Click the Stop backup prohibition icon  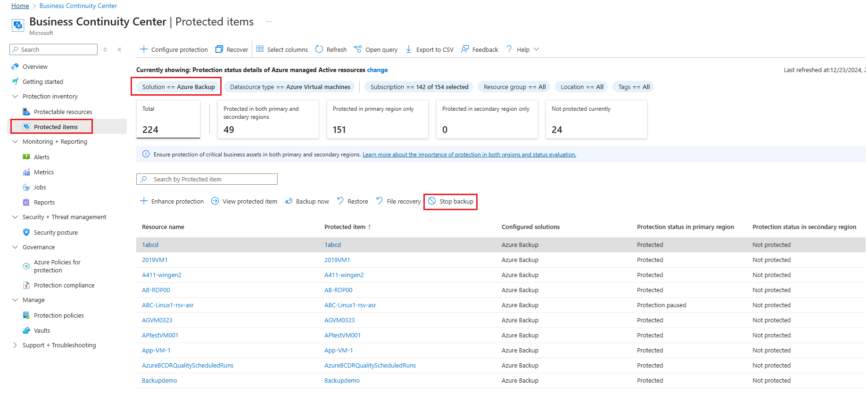pyautogui.click(x=432, y=201)
